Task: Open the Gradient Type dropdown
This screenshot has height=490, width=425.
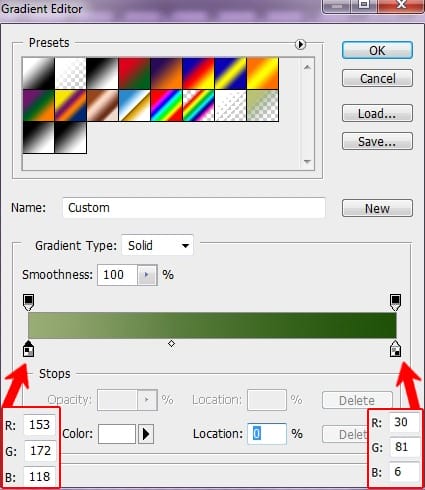Action: [x=157, y=245]
